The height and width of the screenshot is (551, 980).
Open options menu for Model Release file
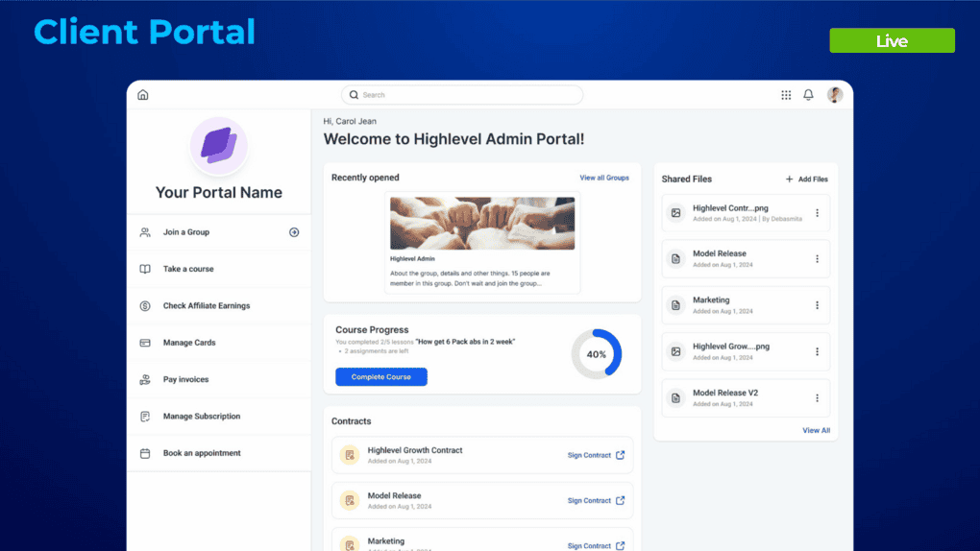(x=817, y=258)
